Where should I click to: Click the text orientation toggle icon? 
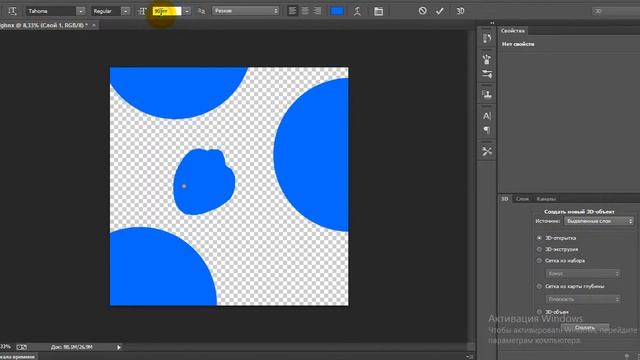click(x=12, y=11)
